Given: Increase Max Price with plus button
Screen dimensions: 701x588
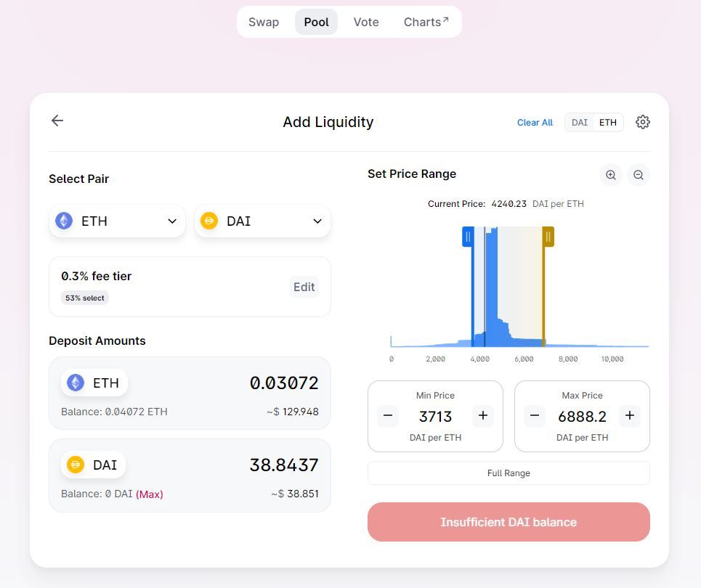Looking at the screenshot, I should coord(630,416).
